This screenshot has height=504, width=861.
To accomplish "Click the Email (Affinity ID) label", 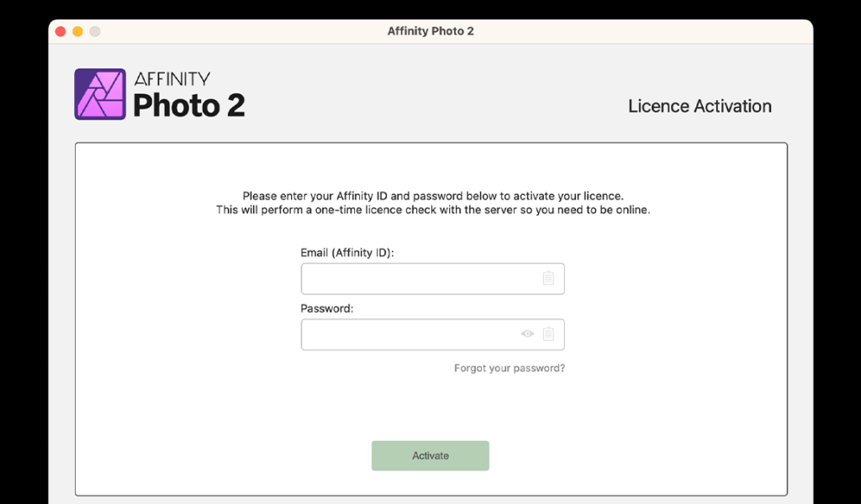I will tap(347, 253).
